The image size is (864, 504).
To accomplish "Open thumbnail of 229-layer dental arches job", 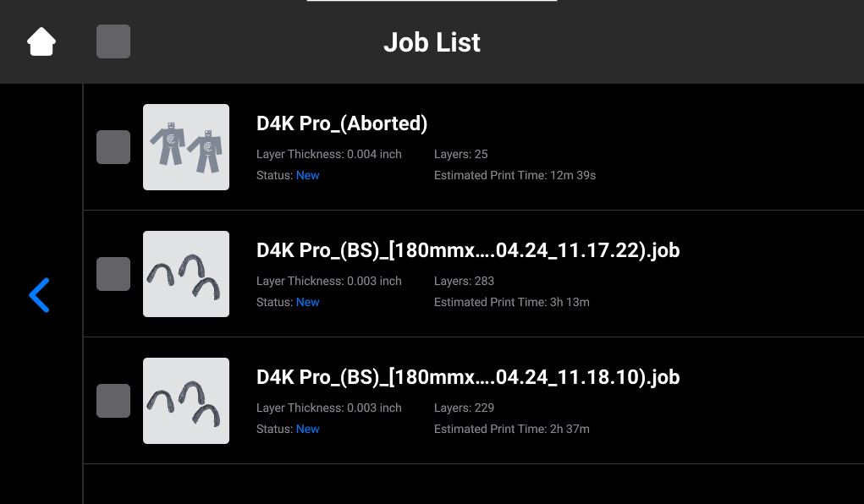I will click(186, 401).
